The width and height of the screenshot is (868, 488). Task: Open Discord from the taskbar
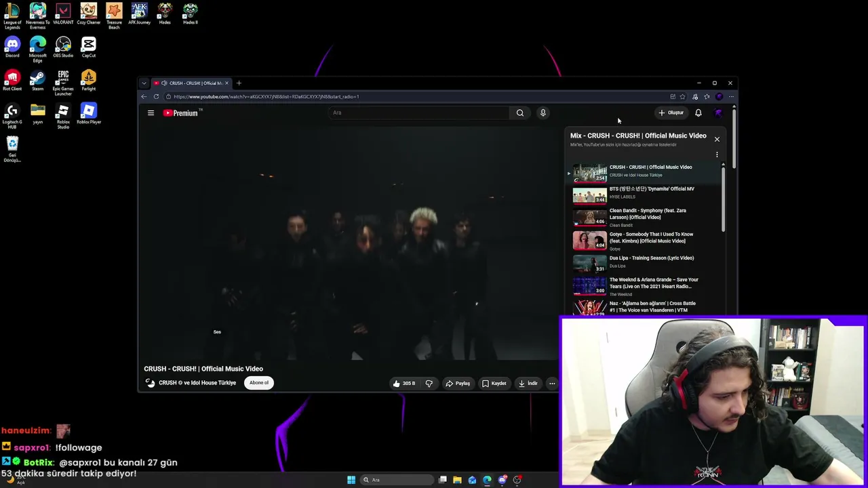[x=502, y=480]
